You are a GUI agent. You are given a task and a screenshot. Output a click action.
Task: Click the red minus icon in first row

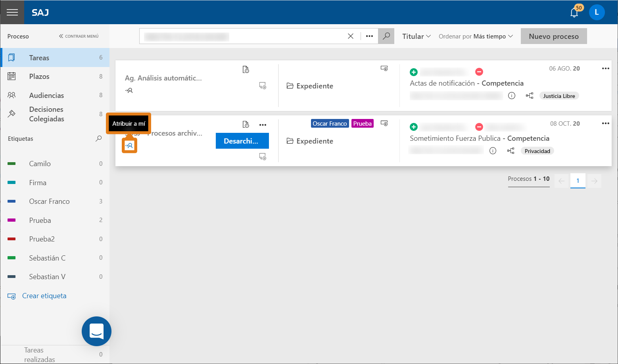coord(479,72)
